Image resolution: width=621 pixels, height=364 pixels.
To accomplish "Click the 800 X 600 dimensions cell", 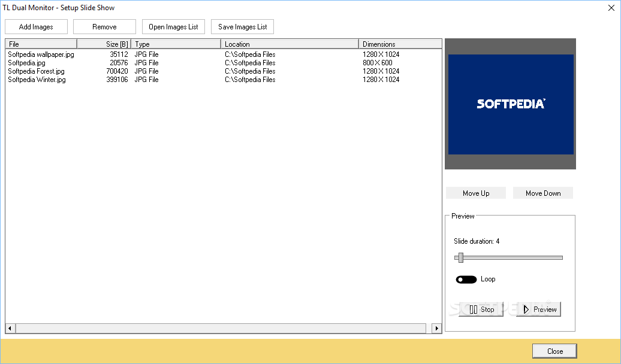I will point(378,62).
